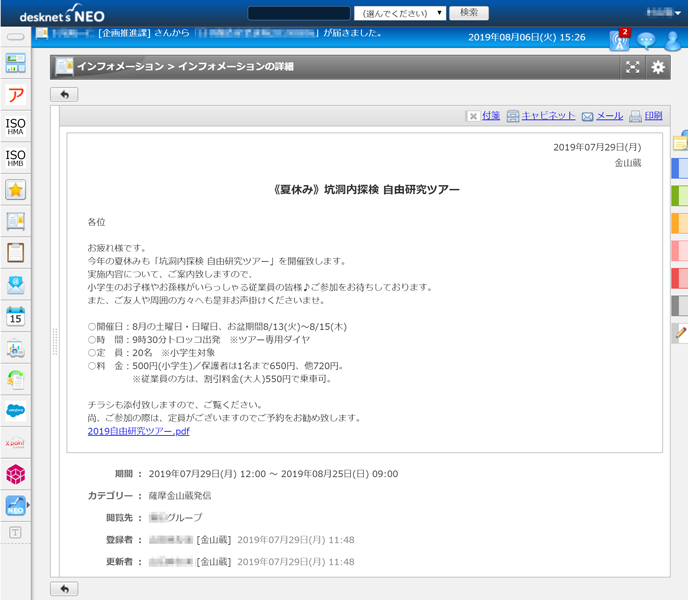Open the settings gear icon

658,67
